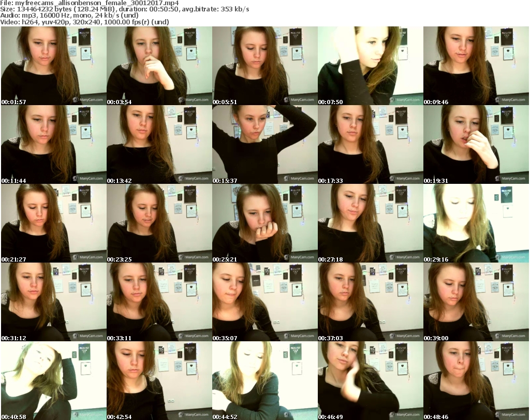The height and width of the screenshot is (420, 530).
Task: Open the 00:25:21 video frame
Action: [x=265, y=223]
